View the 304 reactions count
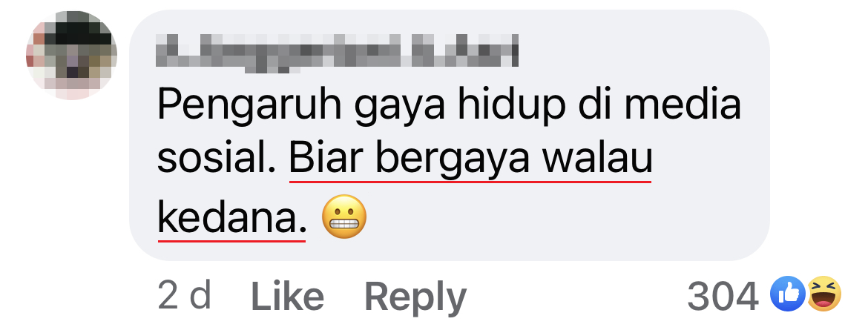Image resolution: width=868 pixels, height=330 pixels. click(x=723, y=296)
